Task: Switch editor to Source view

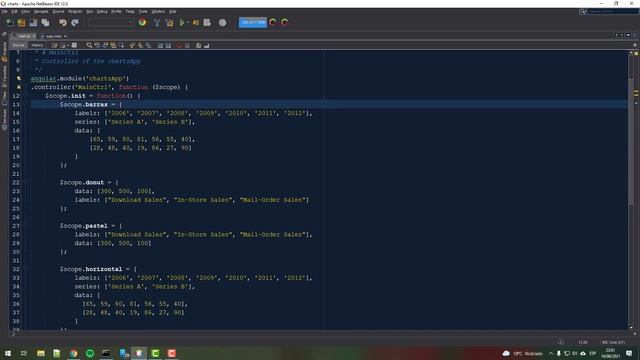Action: point(18,45)
